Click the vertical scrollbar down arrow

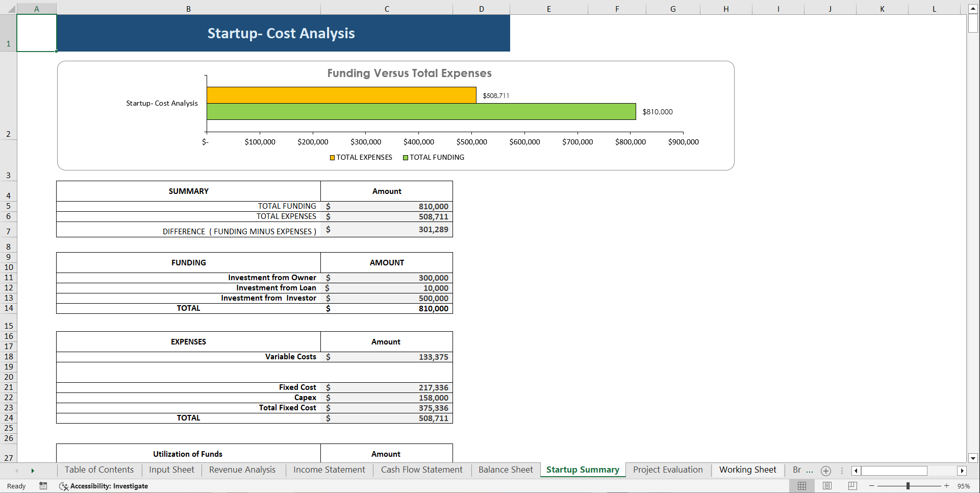point(973,458)
